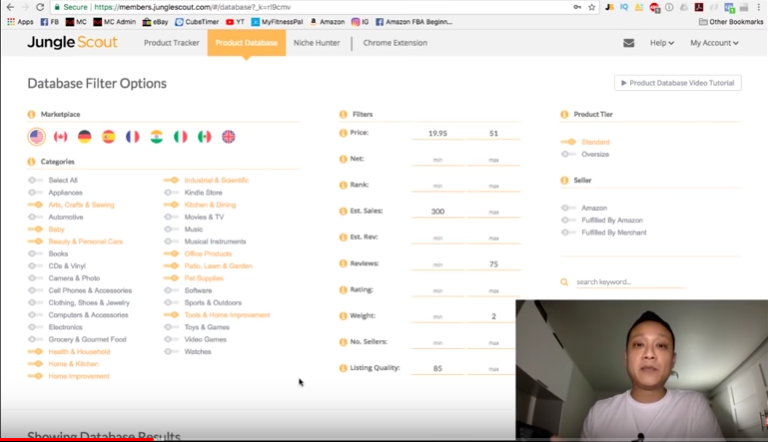Enable the Amazon seller toggle
The height and width of the screenshot is (442, 768).
pyautogui.click(x=568, y=208)
